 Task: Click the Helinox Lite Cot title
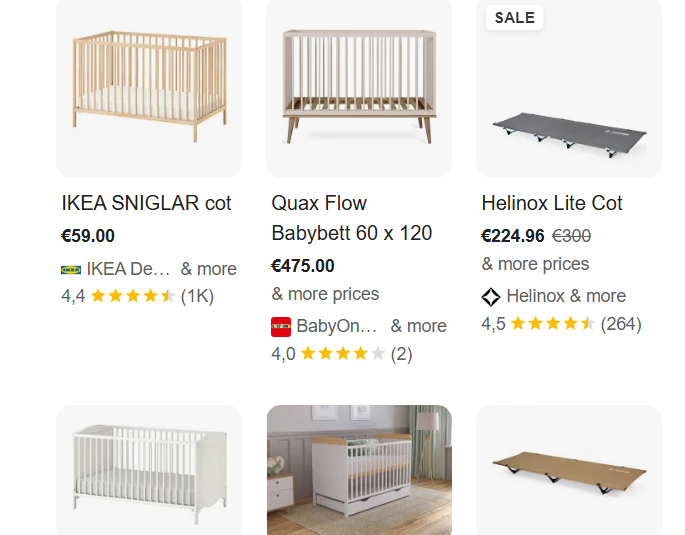552,203
